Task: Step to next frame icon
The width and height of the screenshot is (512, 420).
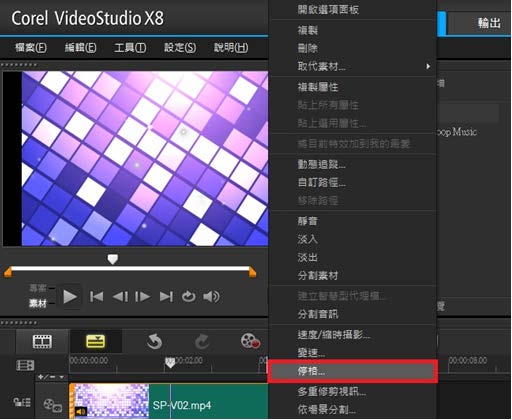Action: (x=143, y=297)
